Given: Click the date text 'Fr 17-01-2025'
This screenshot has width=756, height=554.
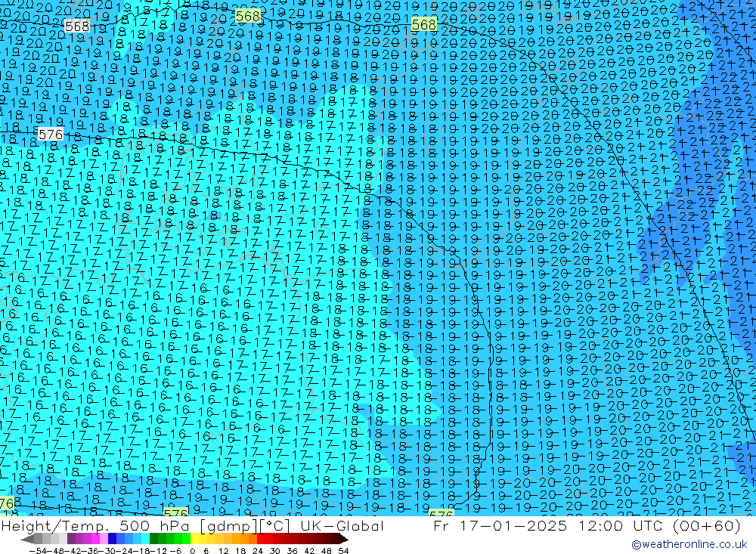Looking at the screenshot, I should pyautogui.click(x=500, y=525).
